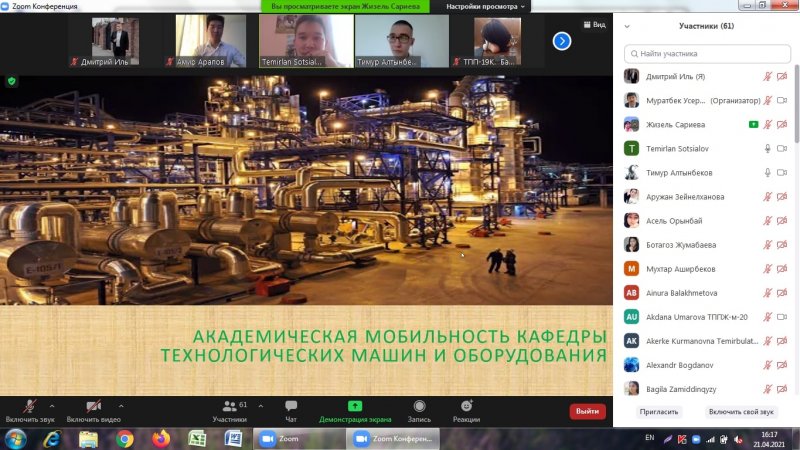Image resolution: width=800 pixels, height=450 pixels.
Task: Open Firefox from taskbar
Action: click(x=161, y=439)
